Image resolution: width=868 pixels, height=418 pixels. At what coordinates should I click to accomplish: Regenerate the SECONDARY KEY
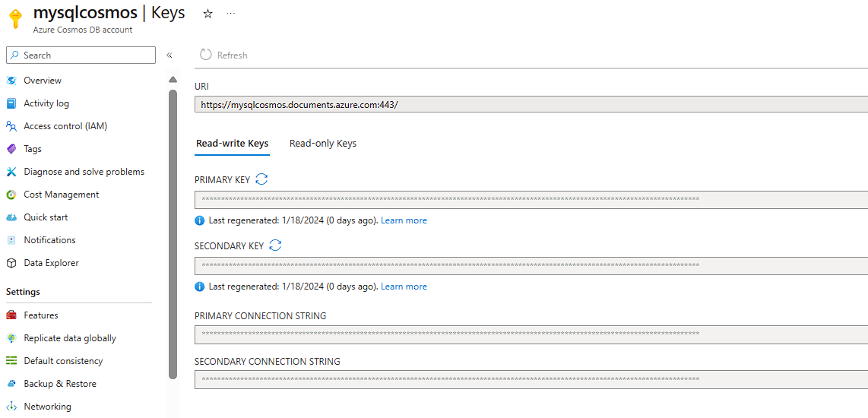(x=275, y=245)
